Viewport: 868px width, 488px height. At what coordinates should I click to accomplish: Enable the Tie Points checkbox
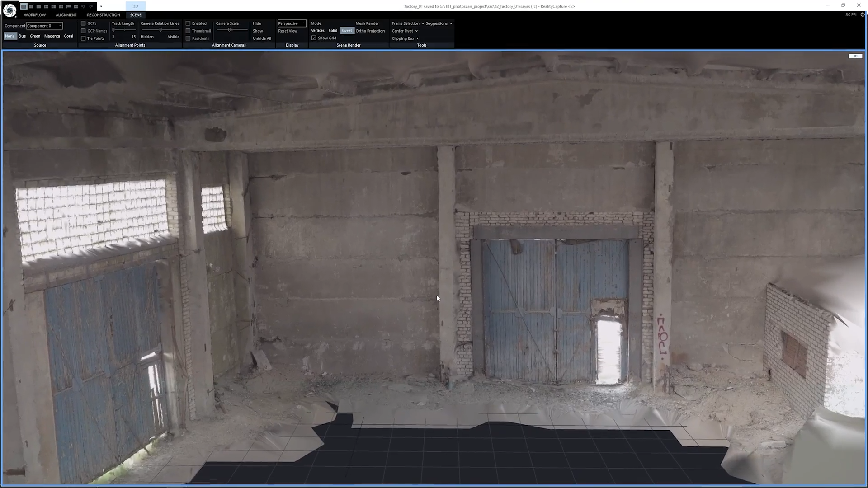click(x=83, y=38)
